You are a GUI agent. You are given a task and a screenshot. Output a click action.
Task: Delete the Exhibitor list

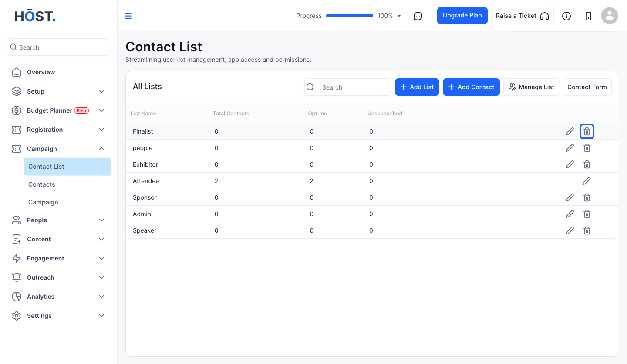(587, 164)
